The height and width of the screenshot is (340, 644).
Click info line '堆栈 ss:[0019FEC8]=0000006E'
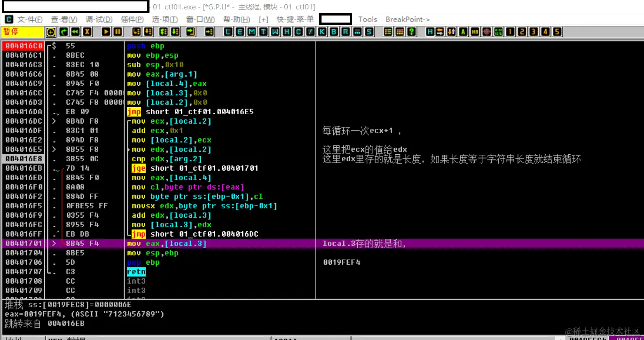click(68, 305)
